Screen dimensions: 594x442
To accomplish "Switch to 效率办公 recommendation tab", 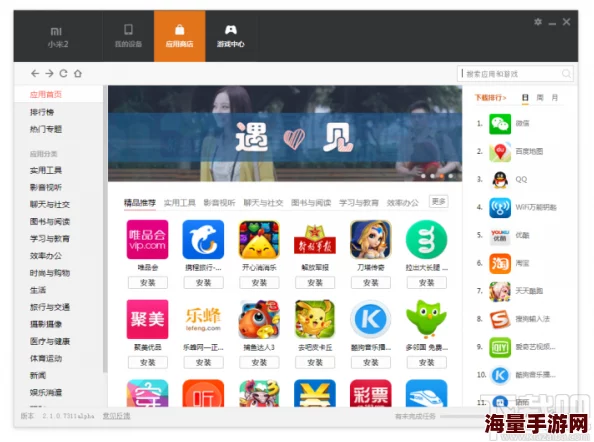I will [402, 203].
